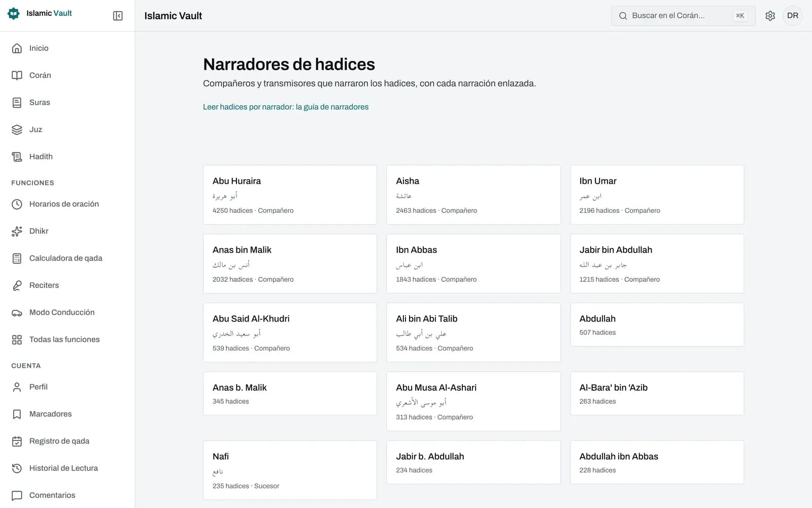Click the Historial de Lectura history icon
Viewport: 812px width, 508px height.
pos(17,468)
